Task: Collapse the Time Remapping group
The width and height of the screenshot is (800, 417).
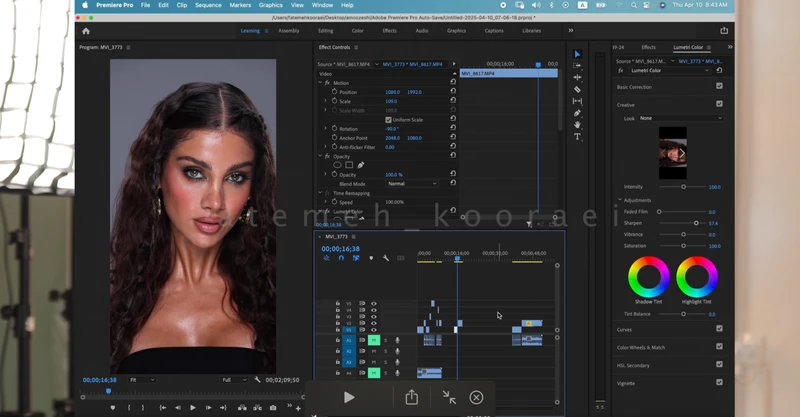Action: 320,193
